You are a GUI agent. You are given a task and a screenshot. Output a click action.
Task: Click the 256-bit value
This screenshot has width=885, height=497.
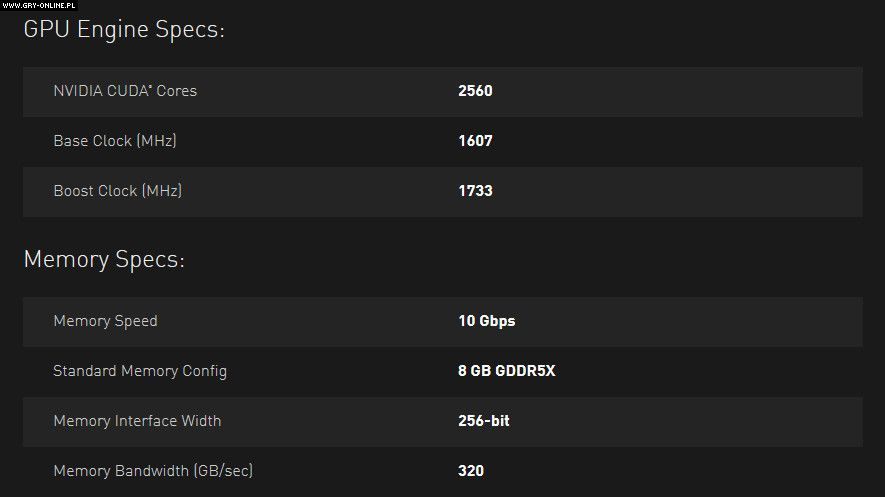point(484,421)
